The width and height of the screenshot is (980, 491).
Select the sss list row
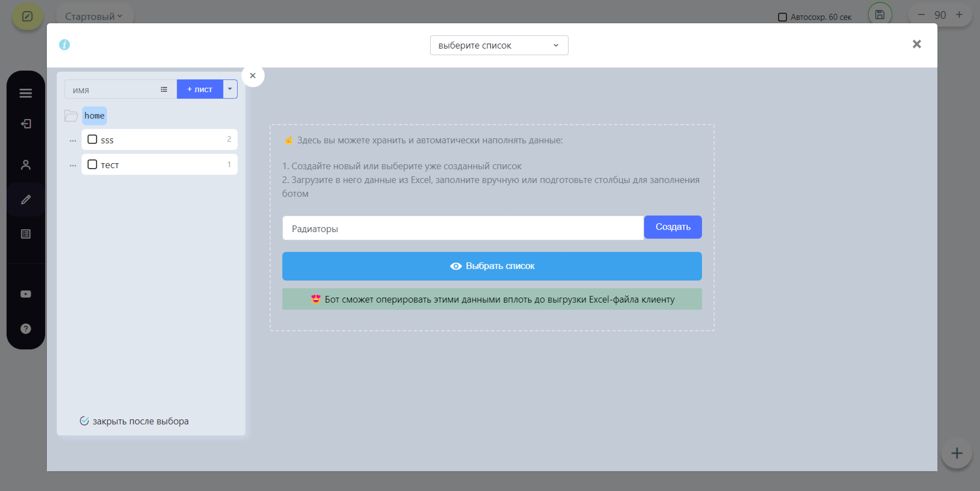[x=159, y=139]
